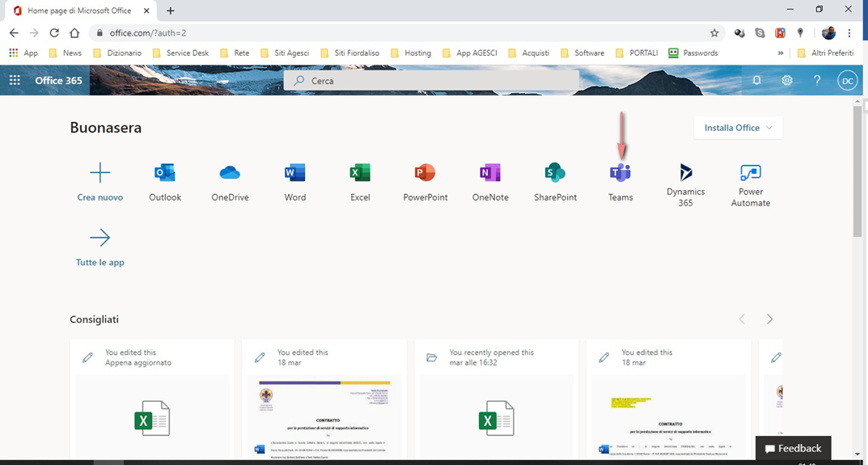Open the App shortcuts bookmark
Screen dimensions: 868x465
pos(23,53)
